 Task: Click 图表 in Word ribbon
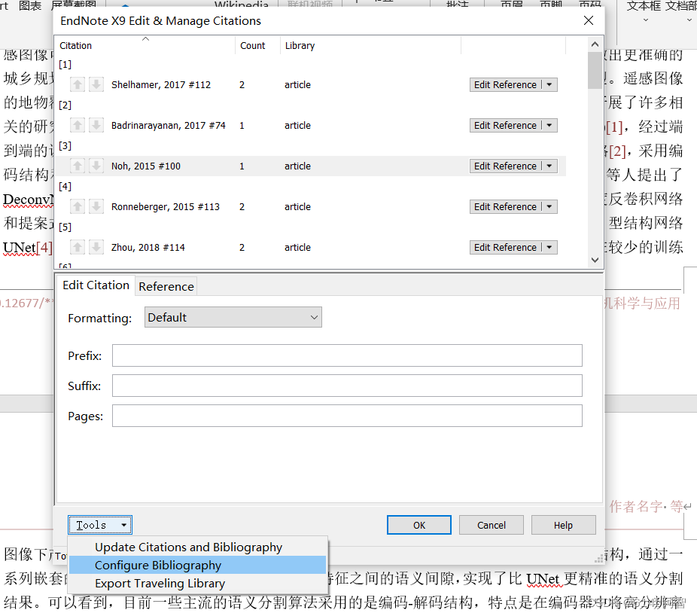[x=30, y=5]
